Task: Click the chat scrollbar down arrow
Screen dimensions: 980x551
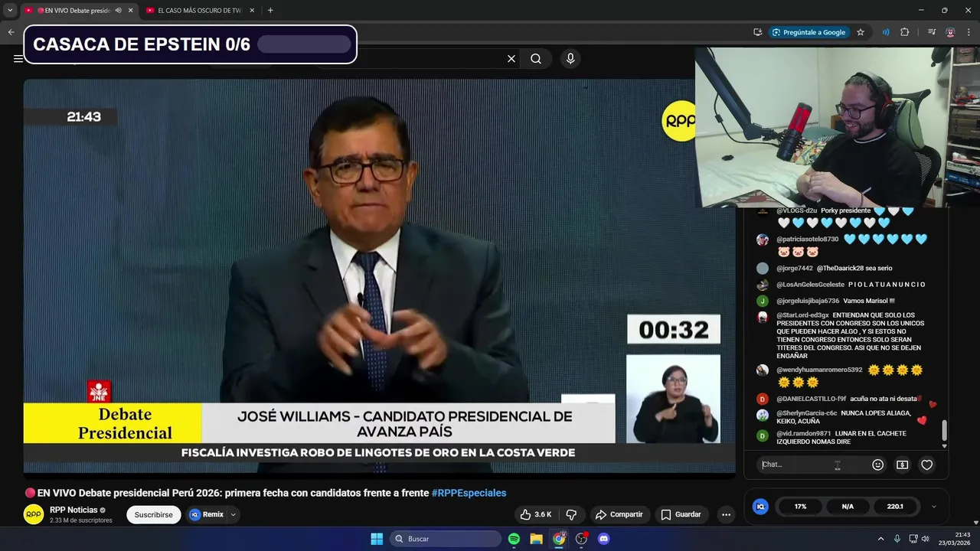Action: point(944,446)
